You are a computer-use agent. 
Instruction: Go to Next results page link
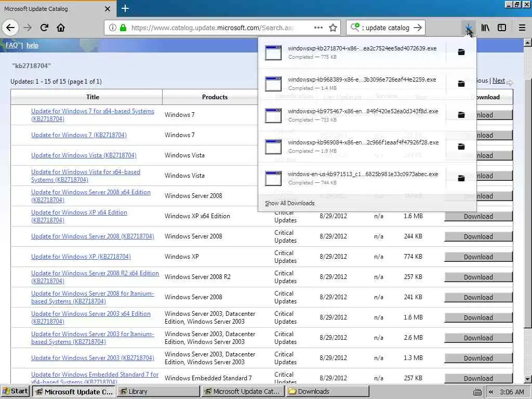pyautogui.click(x=498, y=81)
